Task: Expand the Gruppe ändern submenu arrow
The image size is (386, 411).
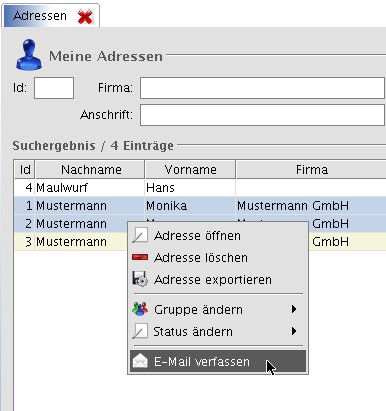Action: (x=294, y=309)
